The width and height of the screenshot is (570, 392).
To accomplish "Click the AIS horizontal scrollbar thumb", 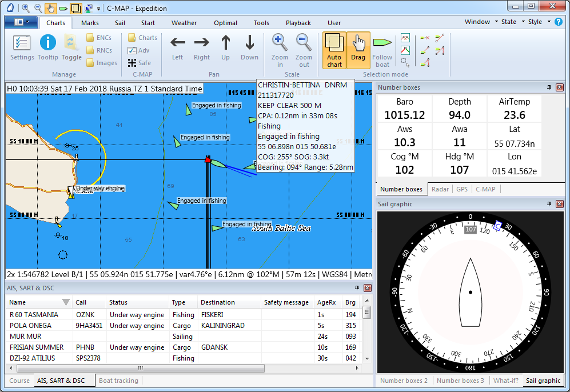I will coord(140,368).
